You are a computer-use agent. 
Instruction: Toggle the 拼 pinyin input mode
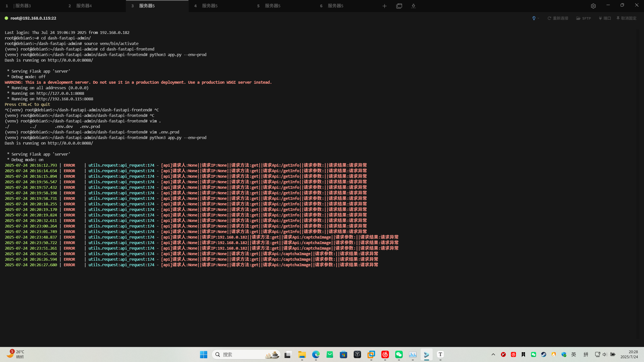pyautogui.click(x=586, y=354)
